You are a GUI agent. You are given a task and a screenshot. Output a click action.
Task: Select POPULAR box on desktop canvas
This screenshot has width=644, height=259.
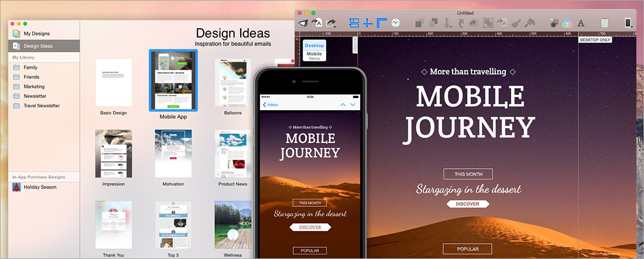pyautogui.click(x=468, y=248)
